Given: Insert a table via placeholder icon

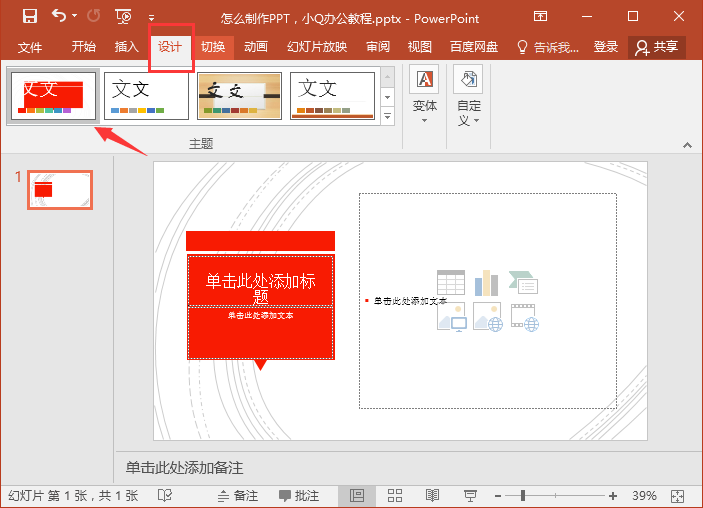Looking at the screenshot, I should point(451,283).
